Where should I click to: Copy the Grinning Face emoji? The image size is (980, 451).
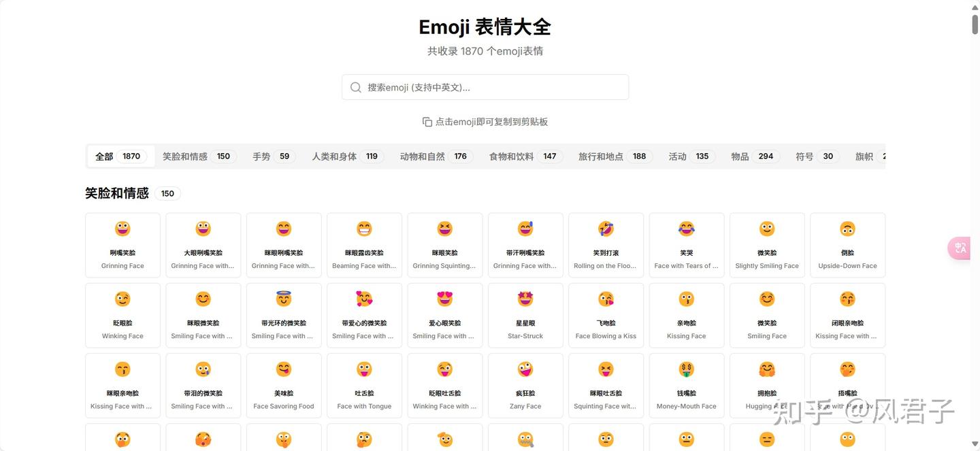pos(122,245)
